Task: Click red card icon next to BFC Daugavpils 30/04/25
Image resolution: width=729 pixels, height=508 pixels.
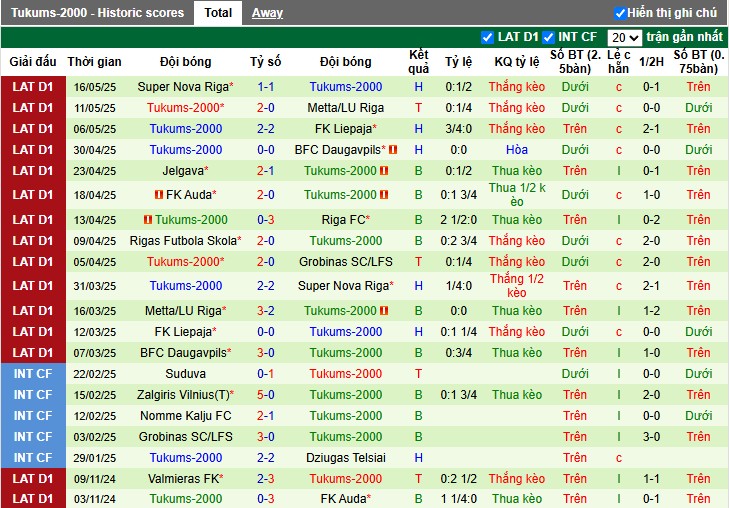Action: coord(393,150)
